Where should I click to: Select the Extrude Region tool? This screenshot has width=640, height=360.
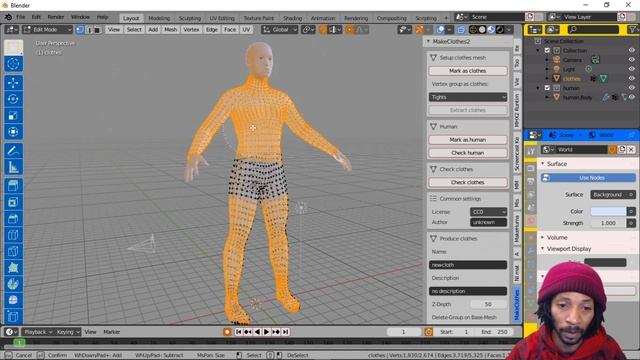13,186
